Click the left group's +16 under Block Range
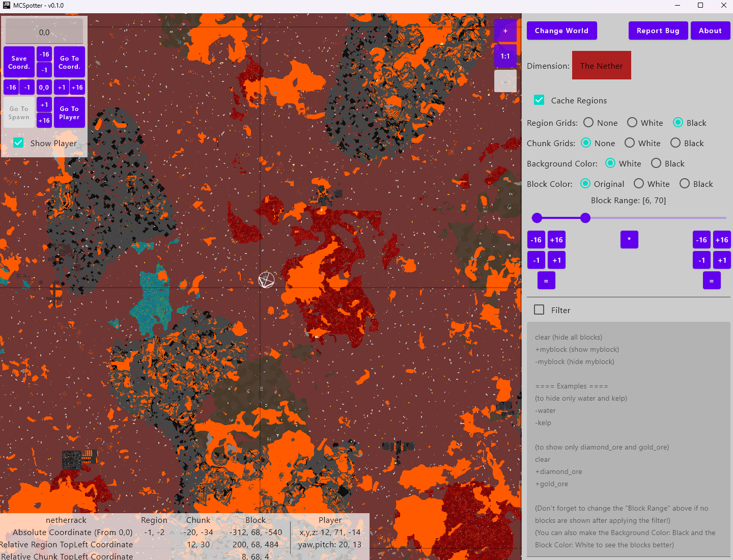 [x=556, y=240]
